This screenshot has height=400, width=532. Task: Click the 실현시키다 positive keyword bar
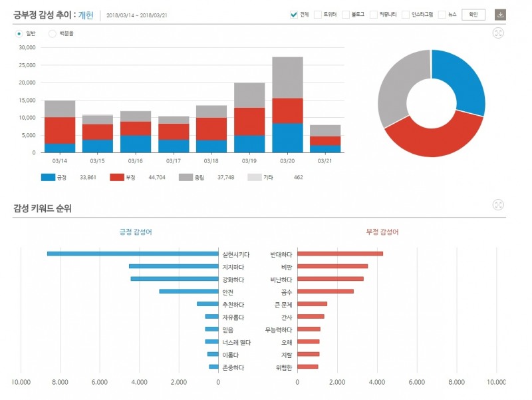(132, 254)
